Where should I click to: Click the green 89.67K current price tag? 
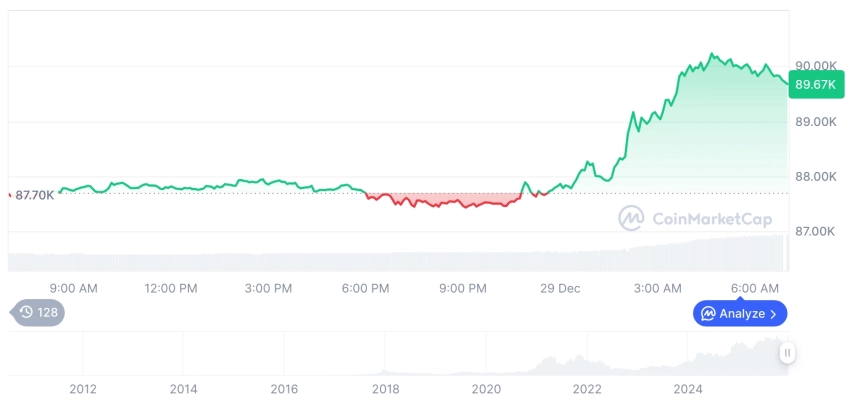812,85
